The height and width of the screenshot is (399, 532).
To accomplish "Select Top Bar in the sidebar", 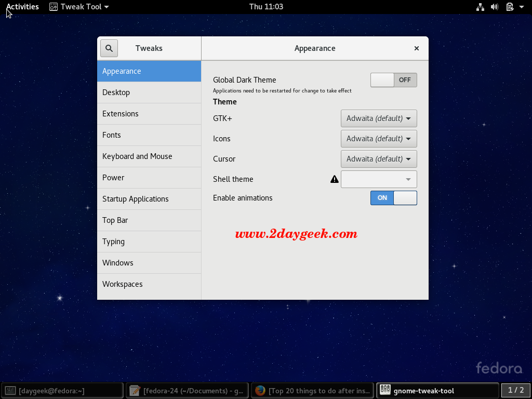I will coord(149,220).
